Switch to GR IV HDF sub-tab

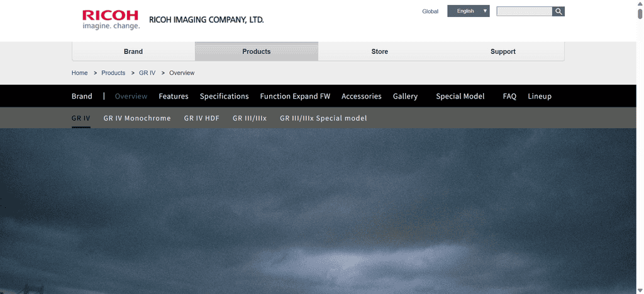(x=202, y=119)
